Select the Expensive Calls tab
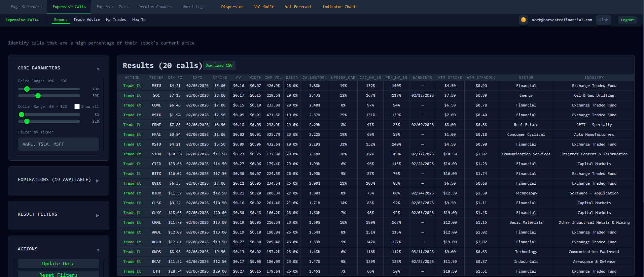The width and height of the screenshot is (644, 277). 69,7
